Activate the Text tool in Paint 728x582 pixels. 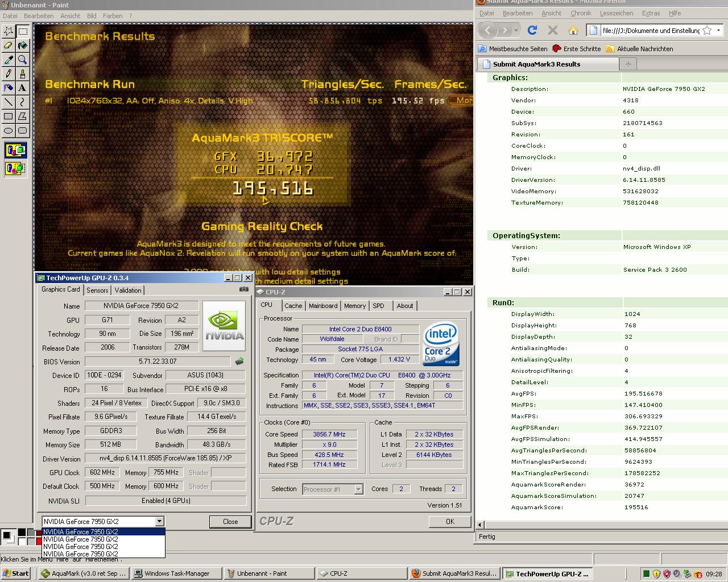23,88
